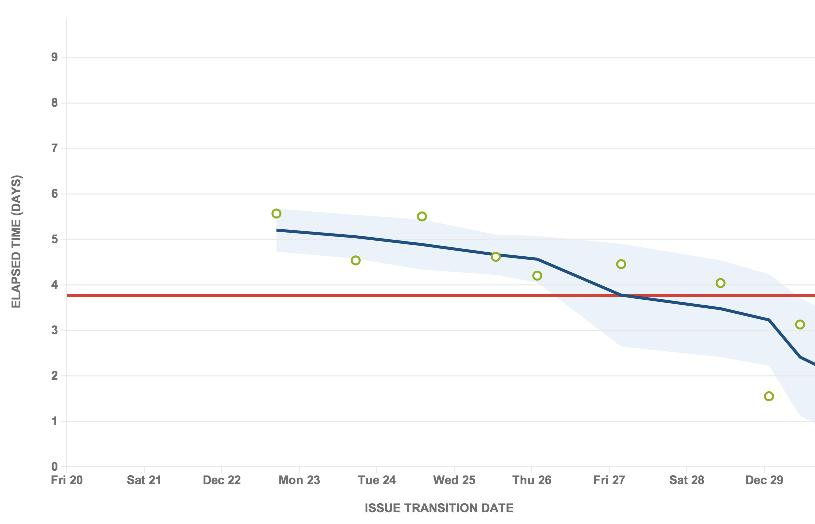Select the issue circle near Tue 24
815x524 pixels.
click(x=356, y=261)
